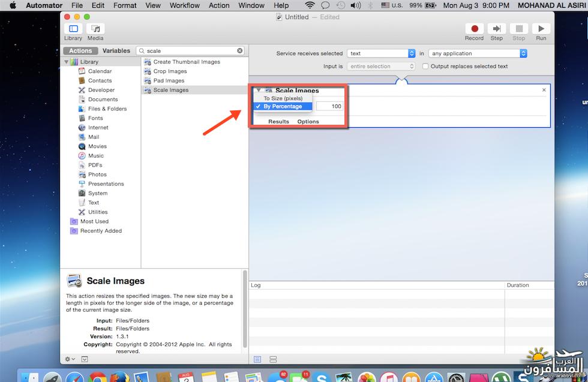This screenshot has height=382, width=588.
Task: Collapse the Scale Images action disclosure triangle
Action: point(259,91)
